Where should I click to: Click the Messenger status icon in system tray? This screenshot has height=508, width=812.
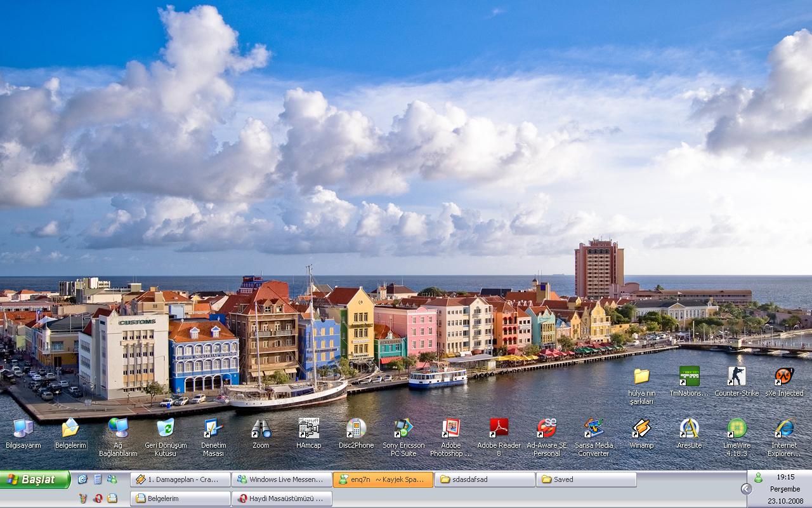pyautogui.click(x=758, y=478)
